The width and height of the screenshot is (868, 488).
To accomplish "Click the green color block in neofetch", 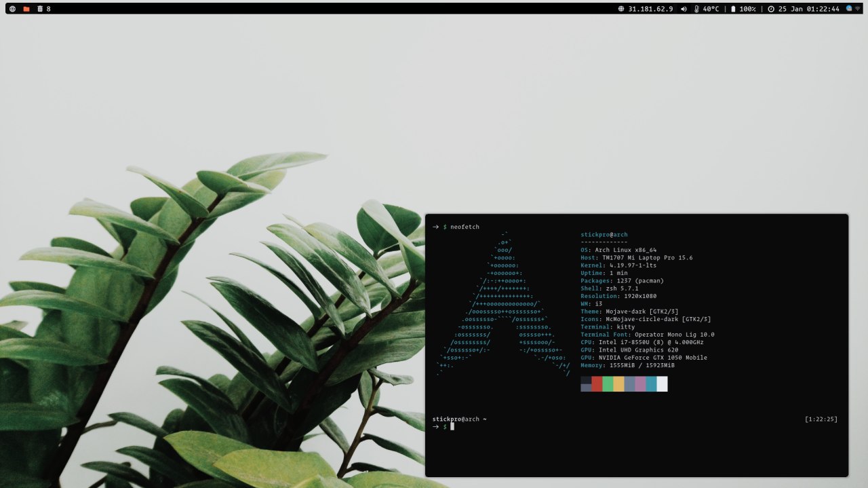I will pyautogui.click(x=608, y=384).
